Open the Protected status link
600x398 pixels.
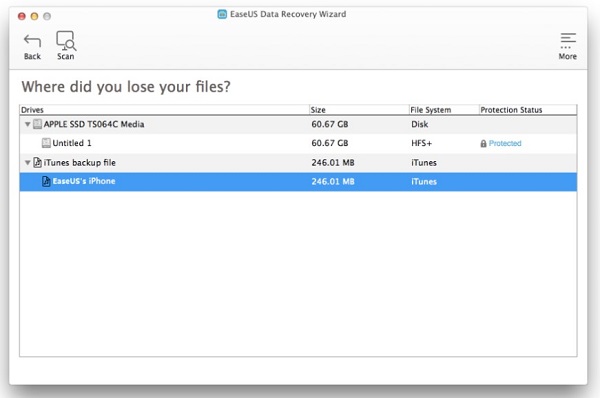505,144
